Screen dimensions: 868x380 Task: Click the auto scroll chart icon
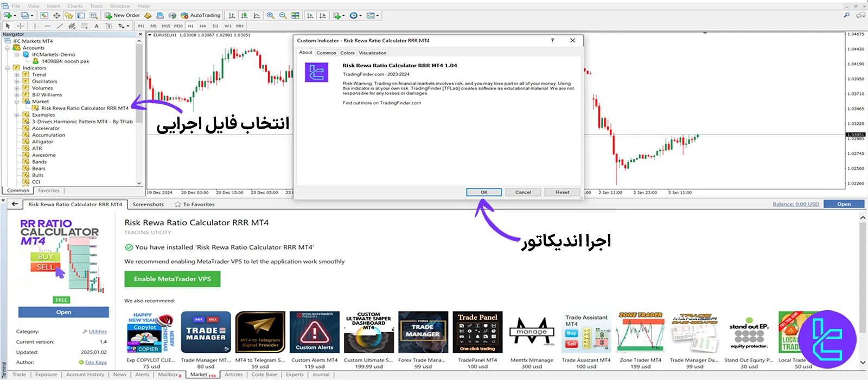[310, 15]
